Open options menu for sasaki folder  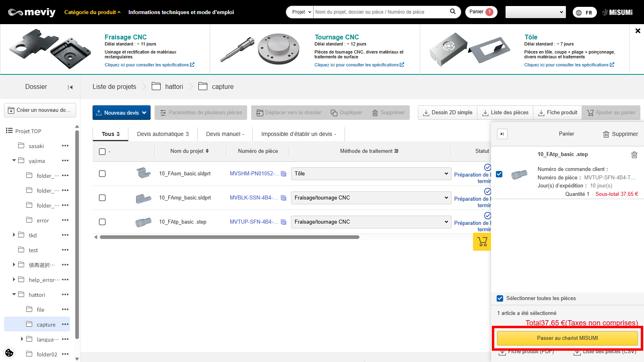[x=65, y=146]
